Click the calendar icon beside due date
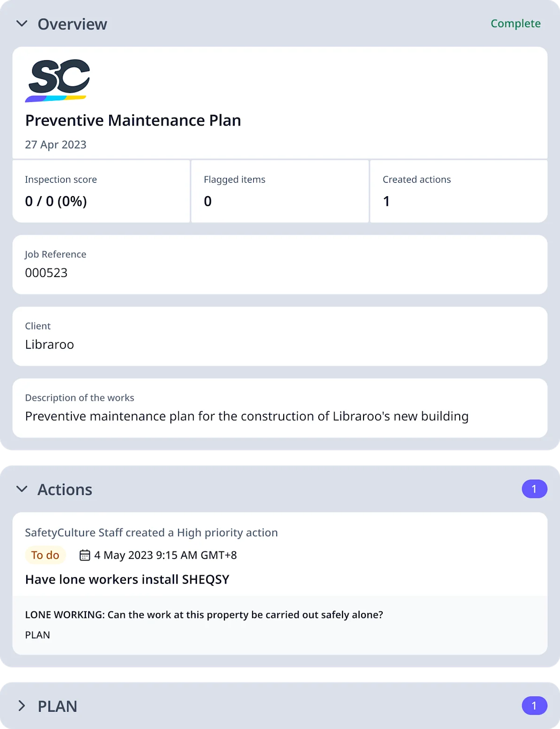This screenshot has height=729, width=560. pyautogui.click(x=84, y=555)
